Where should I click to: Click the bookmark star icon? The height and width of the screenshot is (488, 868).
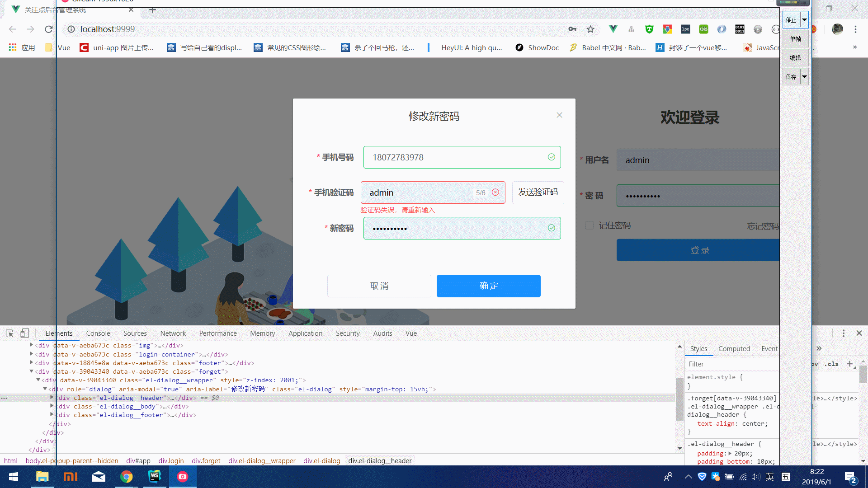(590, 29)
